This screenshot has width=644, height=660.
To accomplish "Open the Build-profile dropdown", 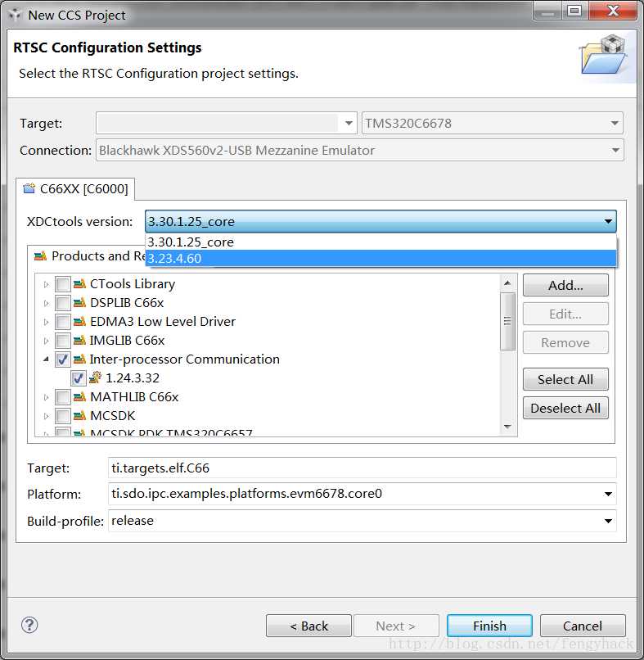I will (x=608, y=521).
